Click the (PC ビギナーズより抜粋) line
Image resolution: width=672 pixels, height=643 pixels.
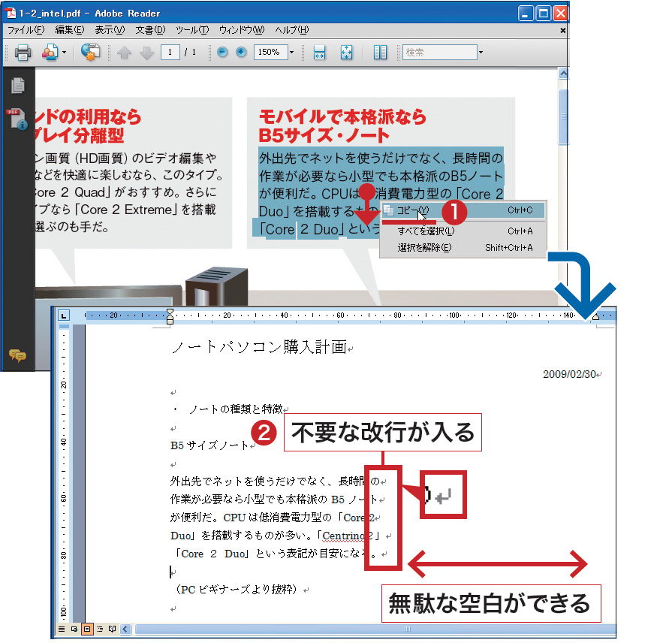click(237, 590)
